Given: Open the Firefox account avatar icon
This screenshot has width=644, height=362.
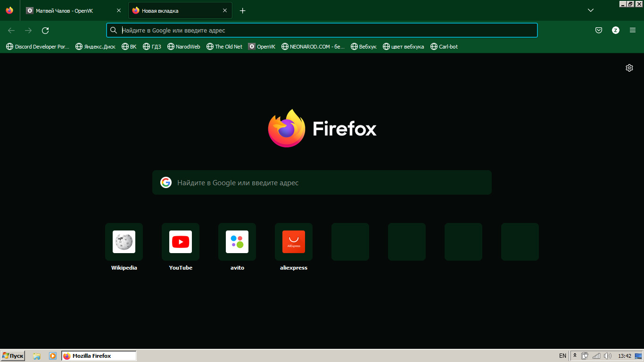Looking at the screenshot, I should click(x=616, y=30).
